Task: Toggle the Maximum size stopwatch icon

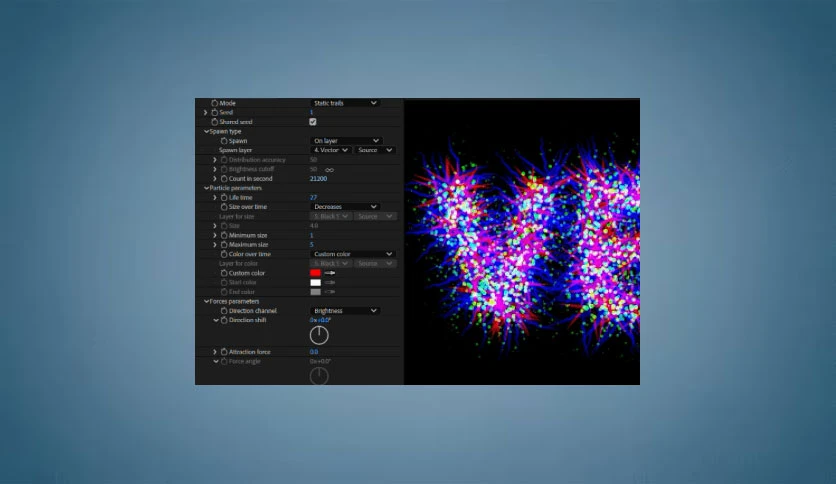Action: click(x=224, y=245)
